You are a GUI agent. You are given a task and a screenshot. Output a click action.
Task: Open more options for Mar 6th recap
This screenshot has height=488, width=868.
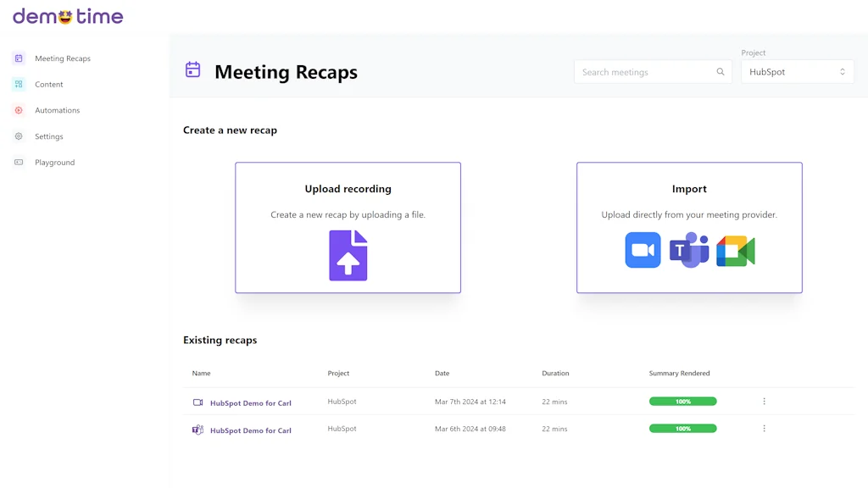pos(764,428)
